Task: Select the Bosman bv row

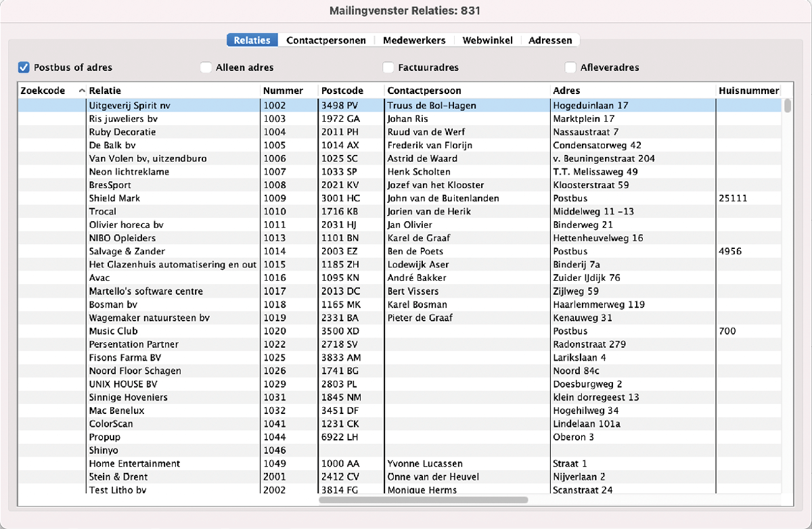Action: coord(399,304)
